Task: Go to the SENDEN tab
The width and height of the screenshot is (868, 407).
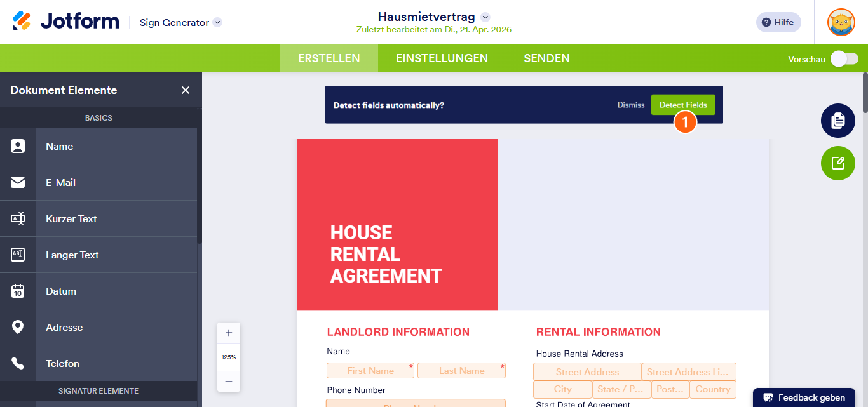Action: [546, 58]
